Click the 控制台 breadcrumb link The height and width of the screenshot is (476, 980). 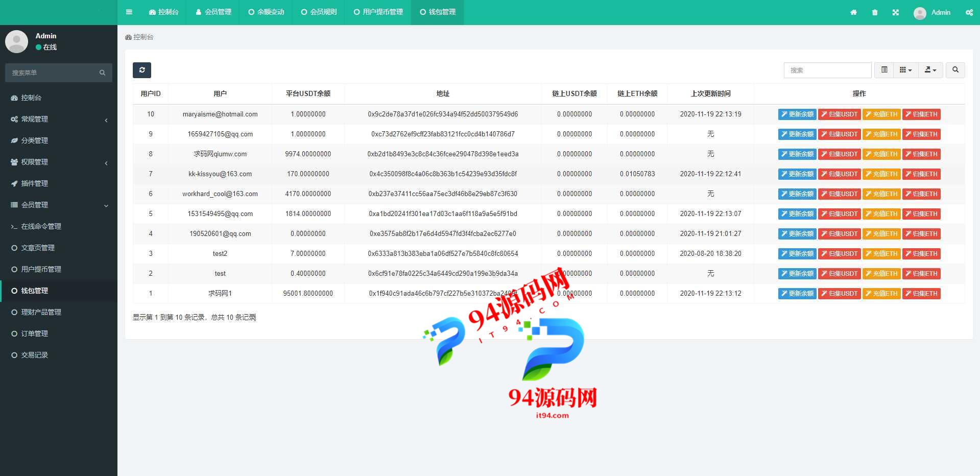(139, 37)
